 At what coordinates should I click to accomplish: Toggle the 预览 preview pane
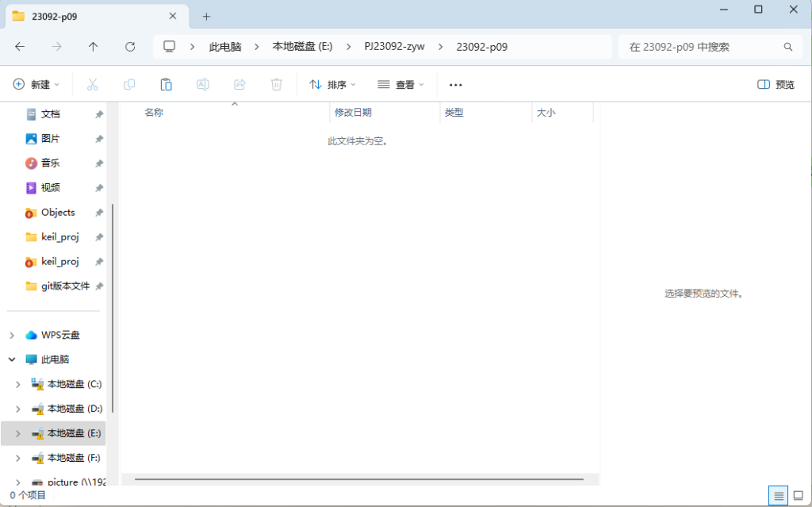[x=776, y=84]
